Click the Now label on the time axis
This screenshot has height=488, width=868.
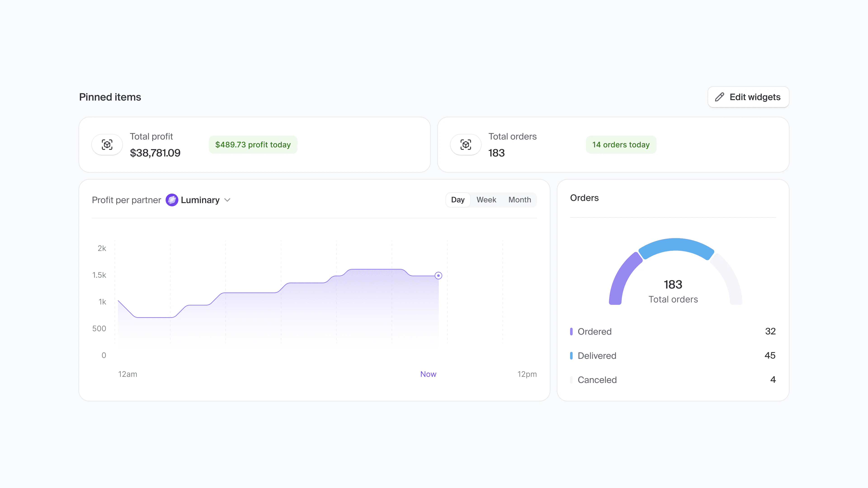tap(428, 374)
